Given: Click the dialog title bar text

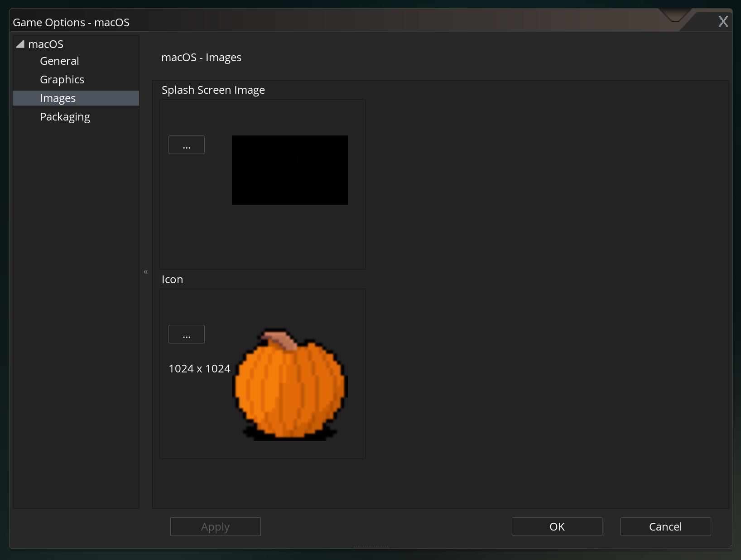Looking at the screenshot, I should pos(71,22).
